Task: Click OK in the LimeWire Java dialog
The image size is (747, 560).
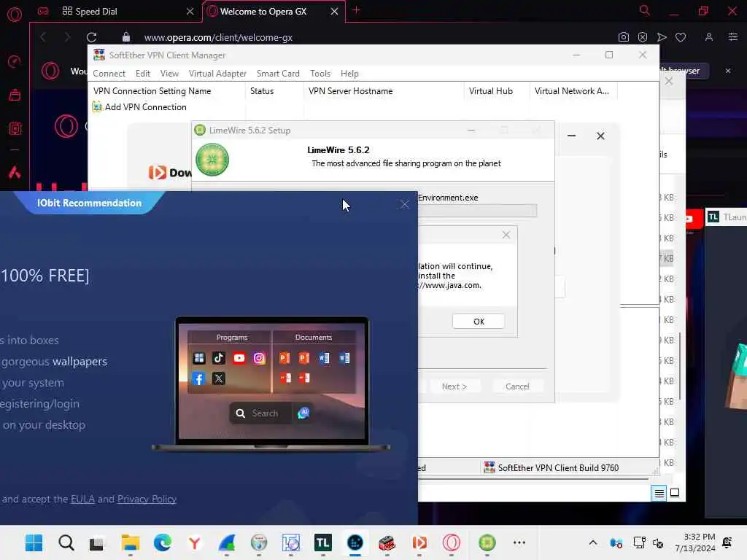Action: (x=479, y=322)
